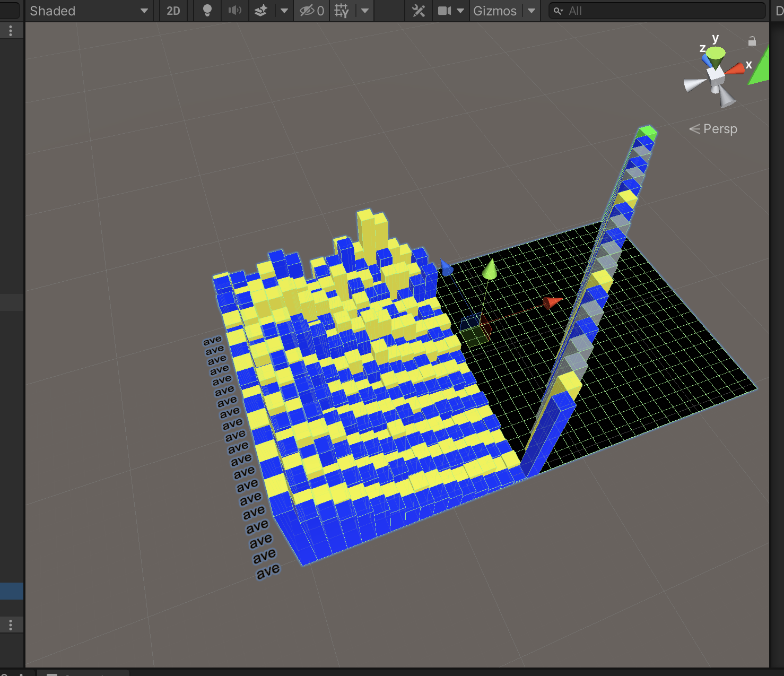
Task: Toggle scene lighting with the lightbulb icon
Action: click(207, 11)
